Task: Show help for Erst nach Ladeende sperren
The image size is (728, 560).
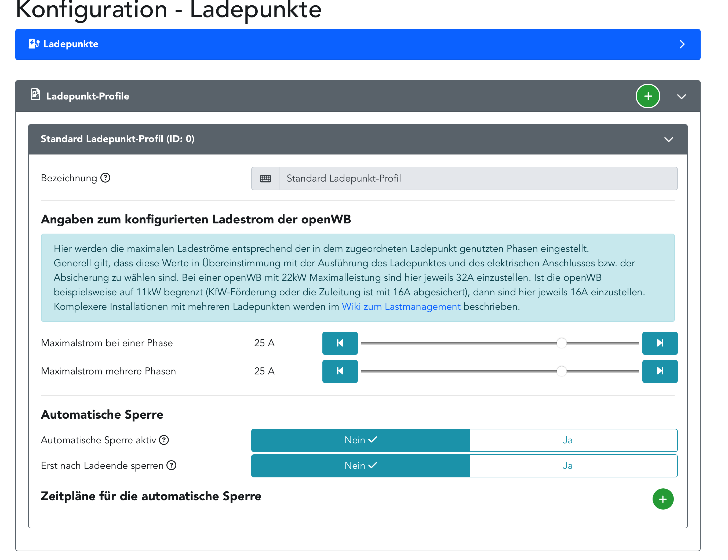Action: click(171, 465)
